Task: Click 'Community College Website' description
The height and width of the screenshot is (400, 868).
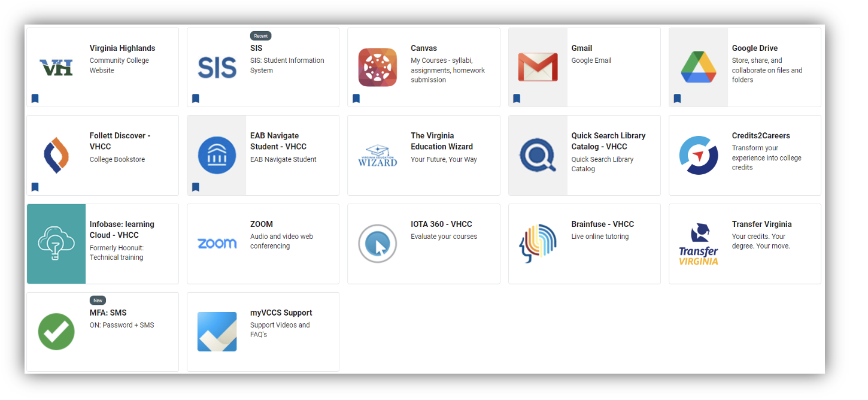Action: point(119,65)
